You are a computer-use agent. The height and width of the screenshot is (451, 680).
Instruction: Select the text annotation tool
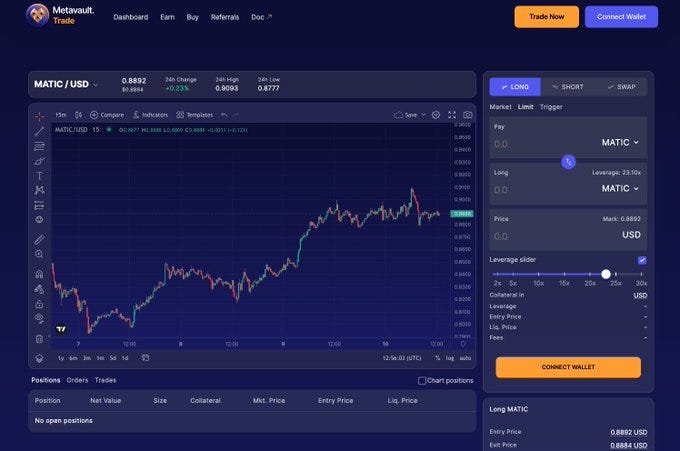39,176
